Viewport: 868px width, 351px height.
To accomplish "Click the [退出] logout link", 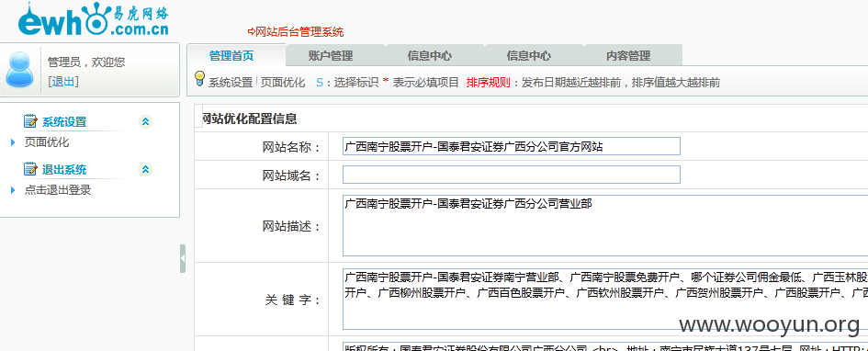I will coord(63,82).
